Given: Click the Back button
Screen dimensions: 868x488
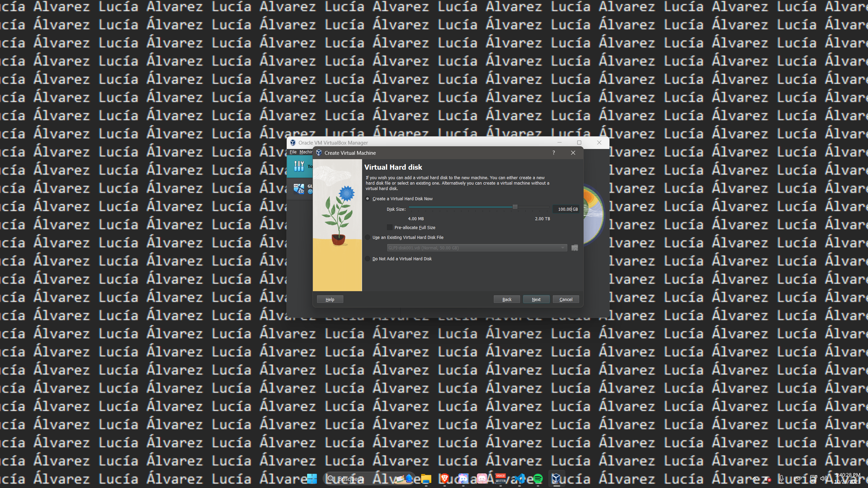Looking at the screenshot, I should (x=506, y=299).
